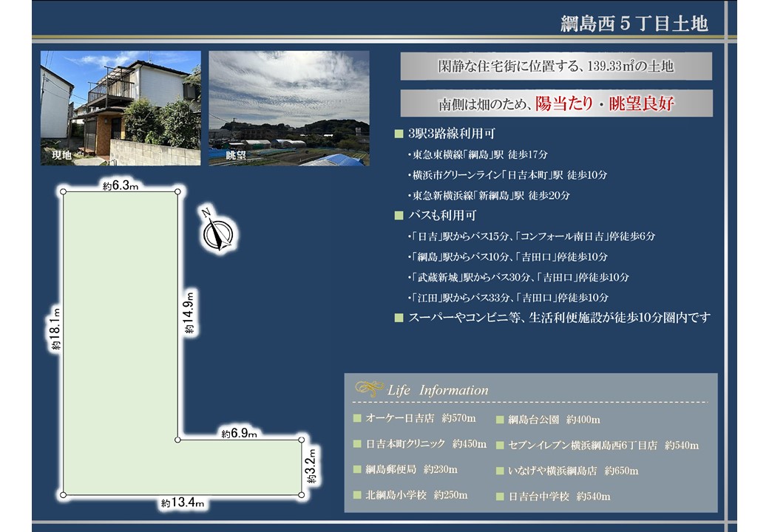Select the 綱島西５丁目土地 title text
Screen dimensions: 769x532
(x=634, y=24)
